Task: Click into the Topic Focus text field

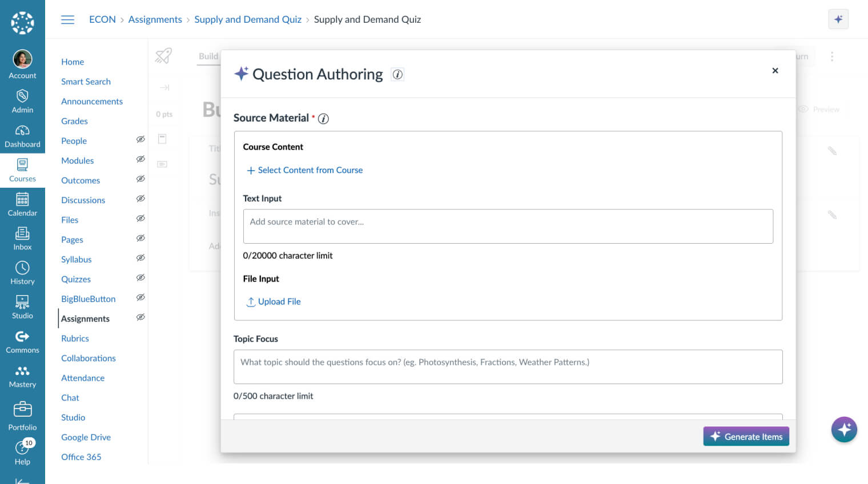Action: coord(508,366)
